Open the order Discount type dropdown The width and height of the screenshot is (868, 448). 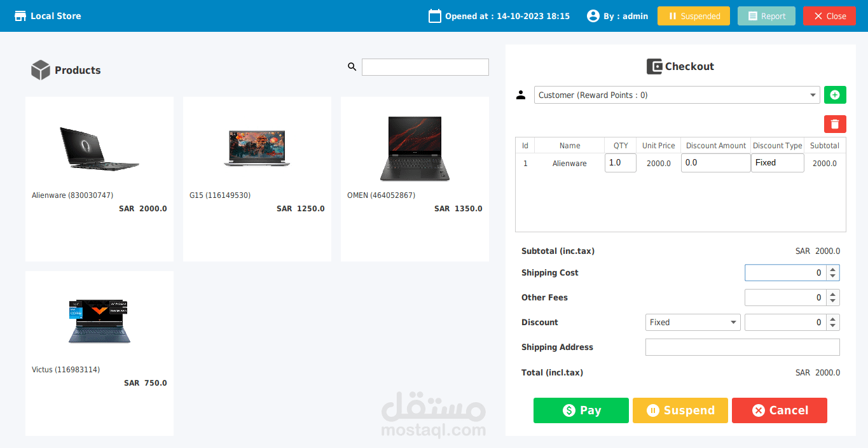tap(693, 322)
